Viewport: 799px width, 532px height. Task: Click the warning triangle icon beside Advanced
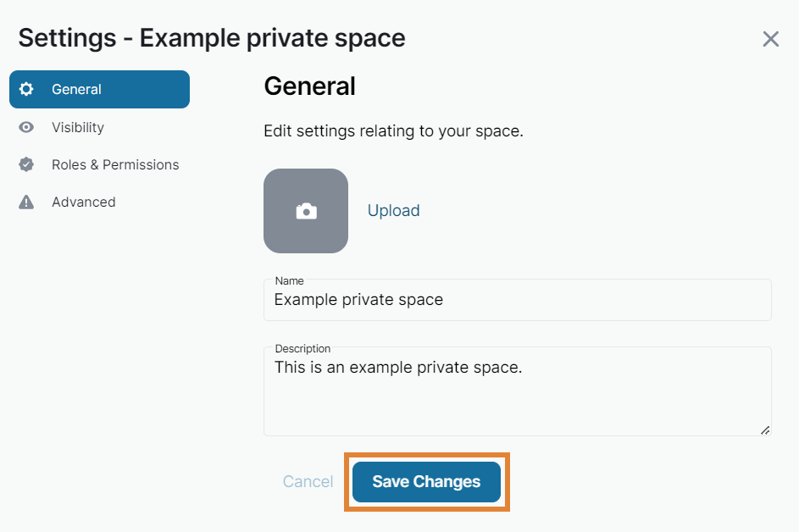26,202
